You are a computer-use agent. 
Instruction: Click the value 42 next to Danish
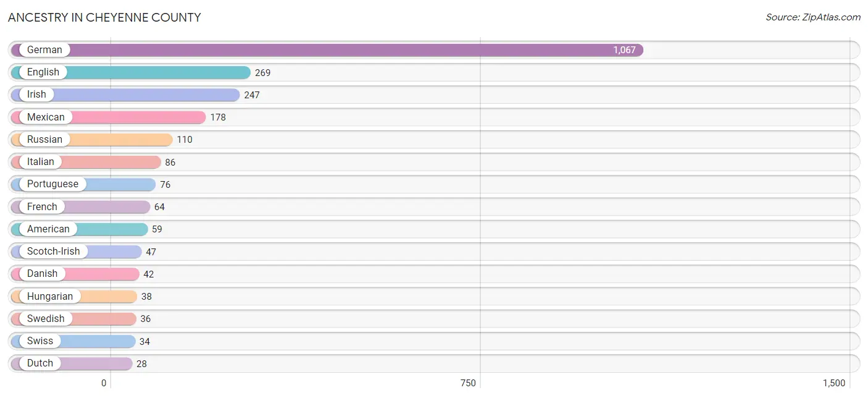[149, 274]
